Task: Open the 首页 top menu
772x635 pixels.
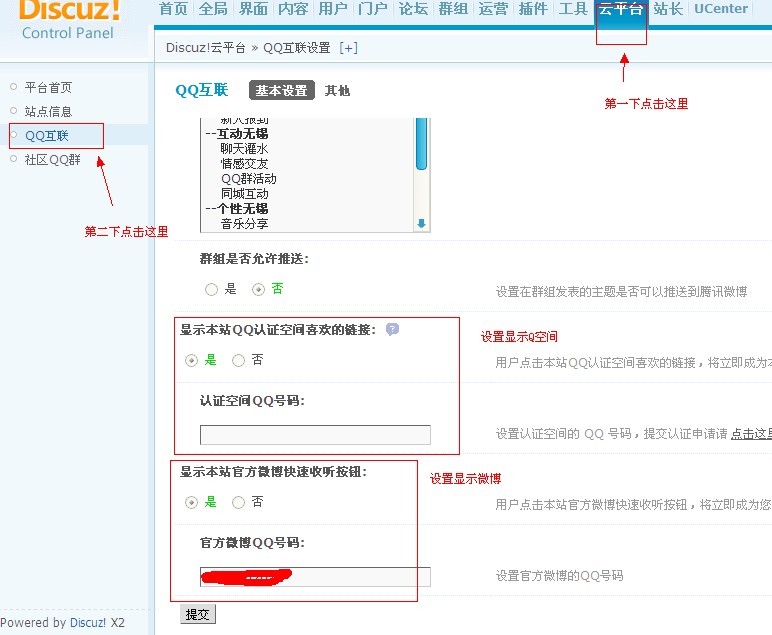Action: point(174,9)
